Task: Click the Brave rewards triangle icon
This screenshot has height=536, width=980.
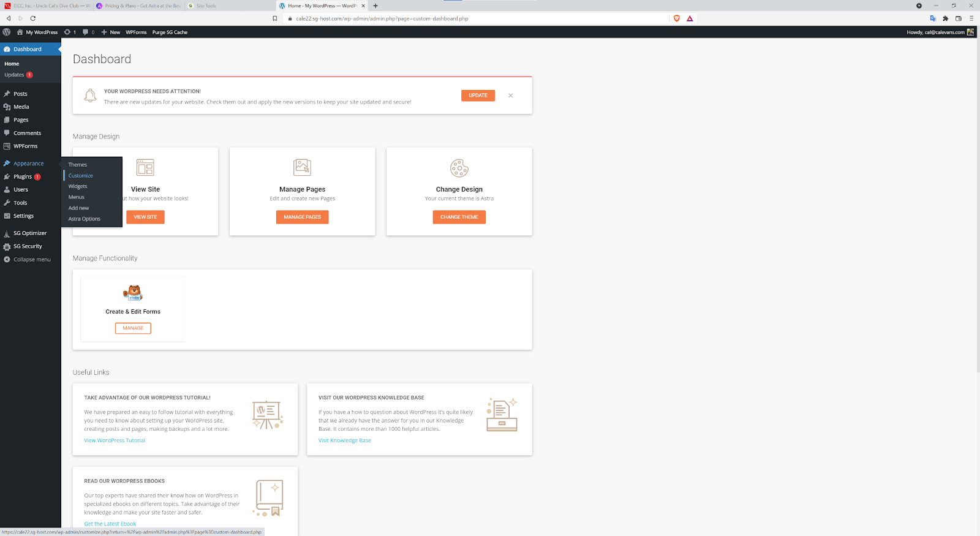Action: (x=690, y=18)
